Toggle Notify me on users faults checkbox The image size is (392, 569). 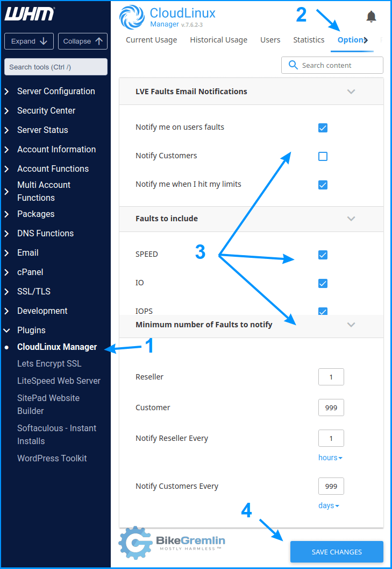[x=323, y=128]
